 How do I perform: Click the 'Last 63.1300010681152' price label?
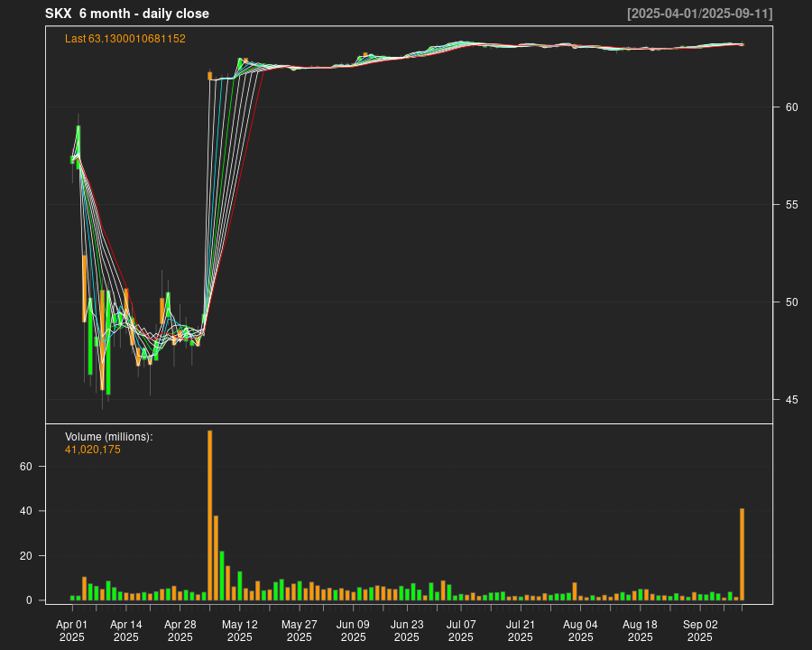(x=125, y=39)
